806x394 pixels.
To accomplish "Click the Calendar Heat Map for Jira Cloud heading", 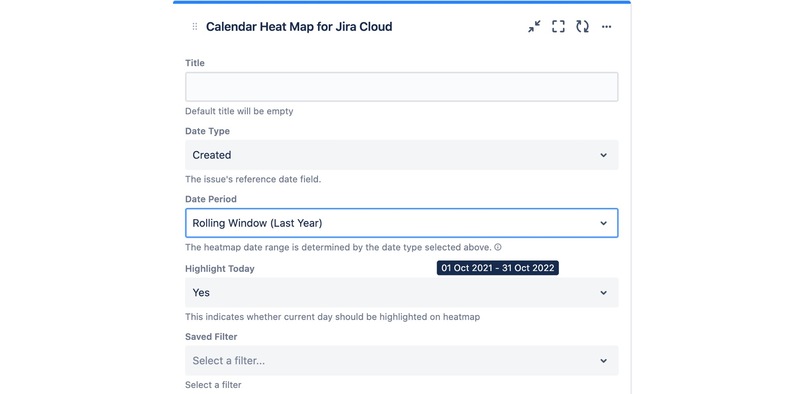I will (299, 27).
